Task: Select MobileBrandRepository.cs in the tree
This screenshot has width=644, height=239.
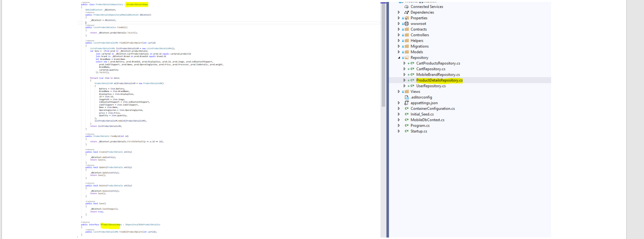Action: (x=438, y=75)
